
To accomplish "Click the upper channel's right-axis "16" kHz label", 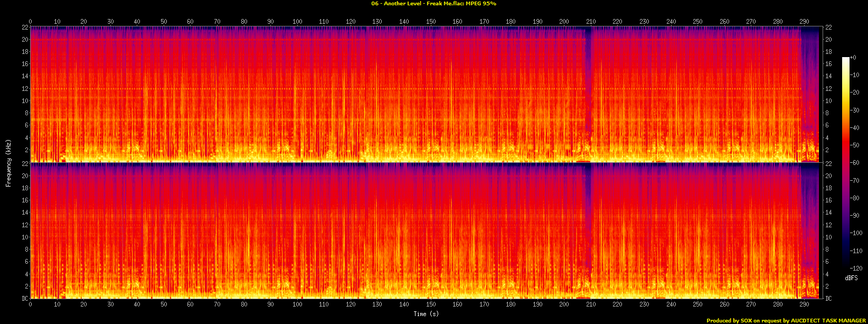I will pyautogui.click(x=828, y=64).
